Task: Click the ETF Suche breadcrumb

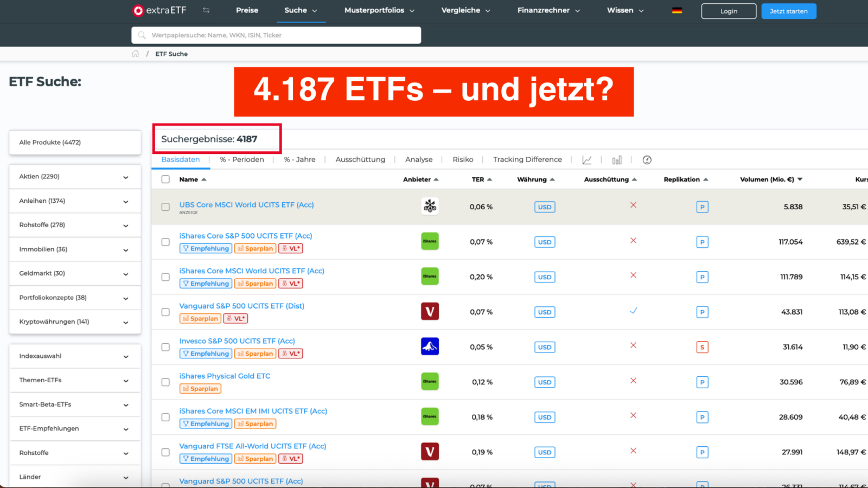Action: click(171, 54)
